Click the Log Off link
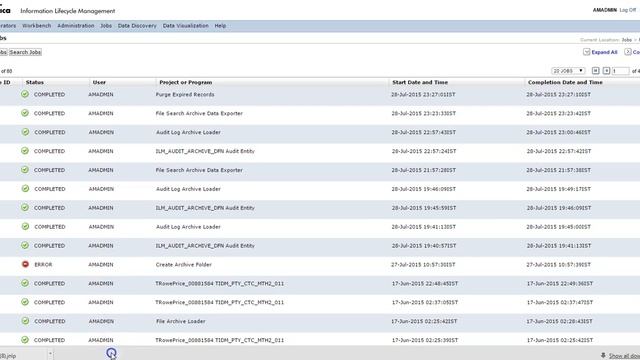The height and width of the screenshot is (360, 640). pos(628,10)
